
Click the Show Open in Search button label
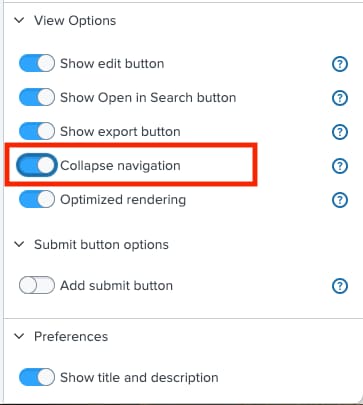(x=148, y=98)
